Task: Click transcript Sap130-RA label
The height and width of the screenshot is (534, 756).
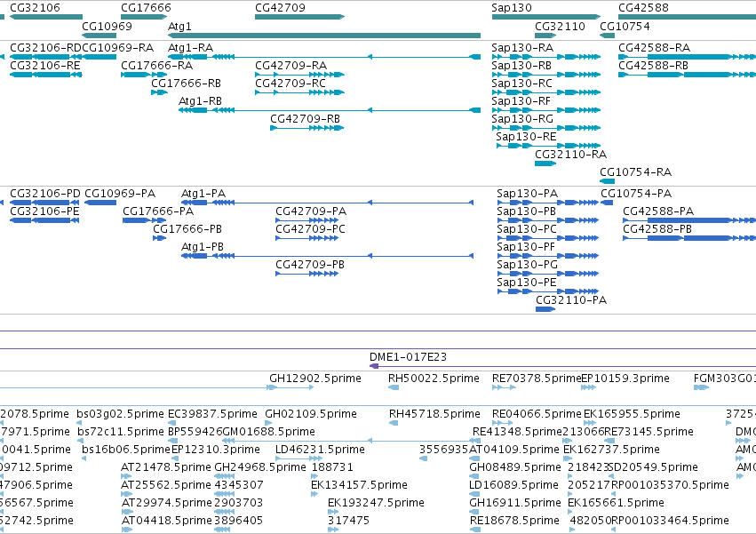Action: point(522,48)
